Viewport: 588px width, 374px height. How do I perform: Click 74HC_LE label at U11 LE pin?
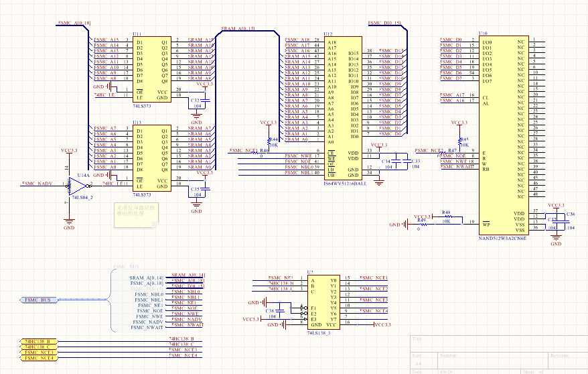pyautogui.click(x=104, y=95)
